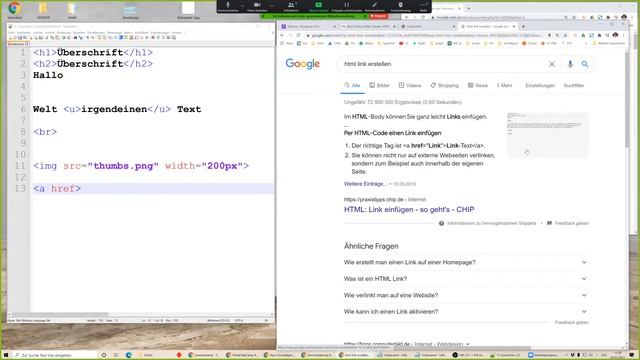The width and height of the screenshot is (640, 360).
Task: Expand 'Wie erstellt man einen Link auf einer Homepage?'
Action: pyautogui.click(x=466, y=262)
